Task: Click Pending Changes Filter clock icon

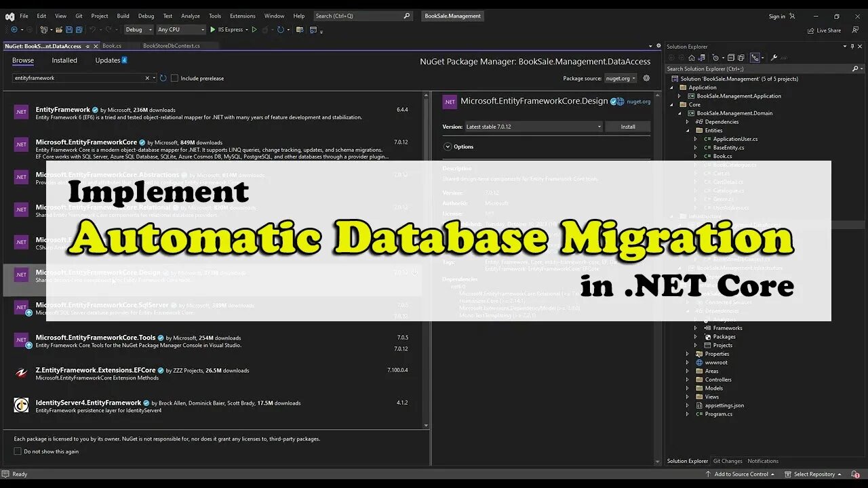Action: (x=715, y=58)
